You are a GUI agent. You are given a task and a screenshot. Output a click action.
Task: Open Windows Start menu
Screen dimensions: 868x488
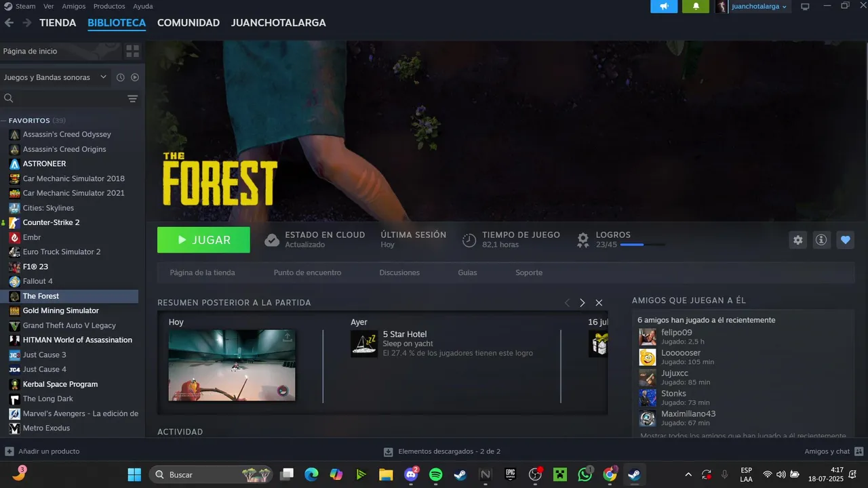click(134, 474)
